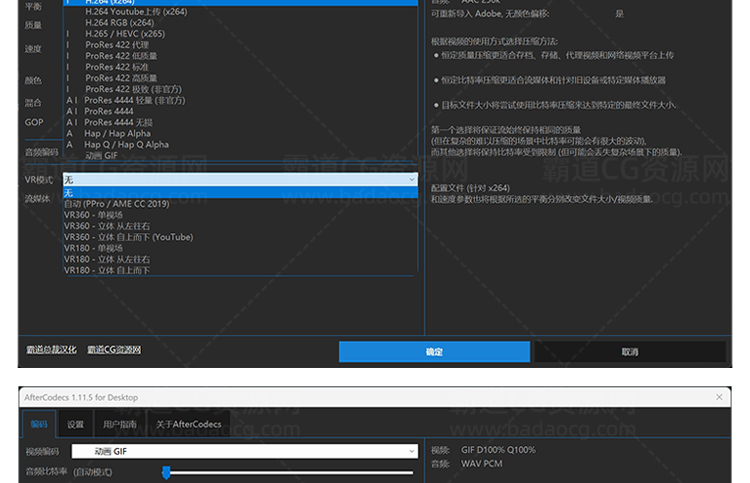
Task: Select Hap Q / Hap Q Alpha
Action: click(x=126, y=144)
